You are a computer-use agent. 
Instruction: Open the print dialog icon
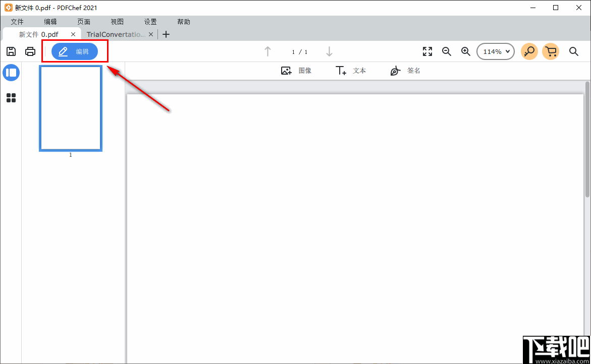coord(30,51)
